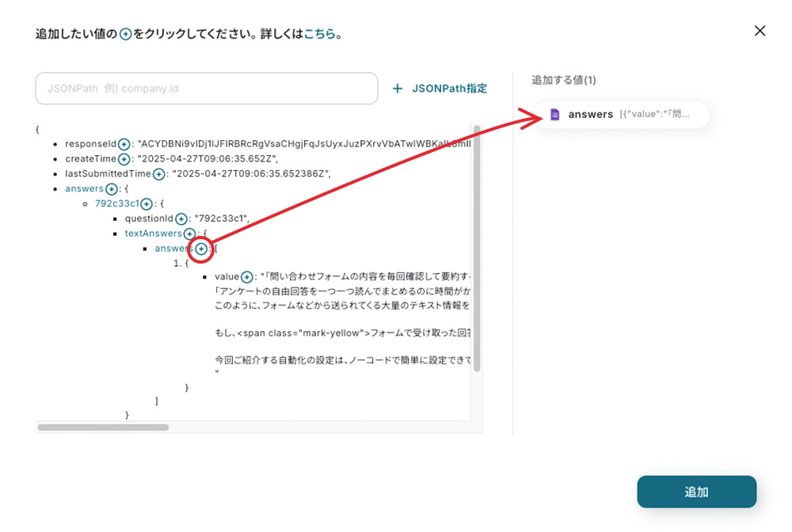Click the line starting with 「アンケートの自由回答

pos(342,291)
